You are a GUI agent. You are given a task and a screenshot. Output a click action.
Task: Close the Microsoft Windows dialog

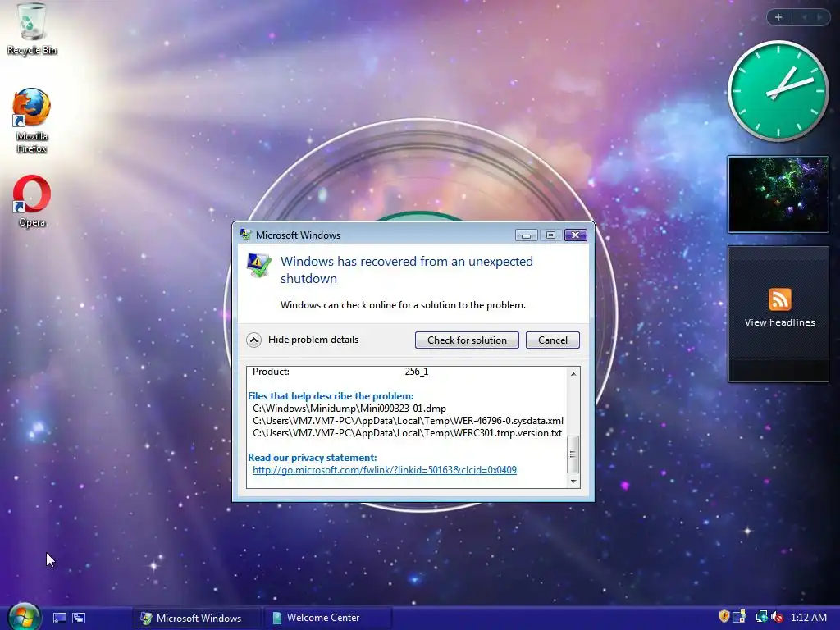tap(575, 235)
